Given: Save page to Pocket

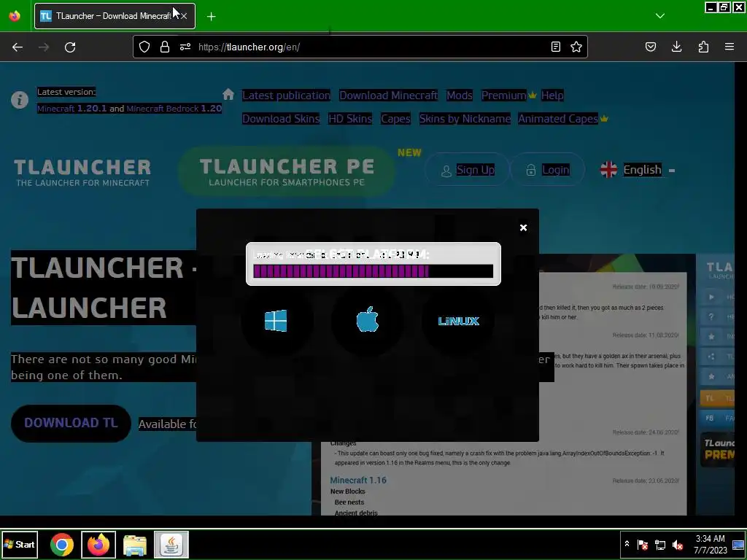Looking at the screenshot, I should point(650,47).
